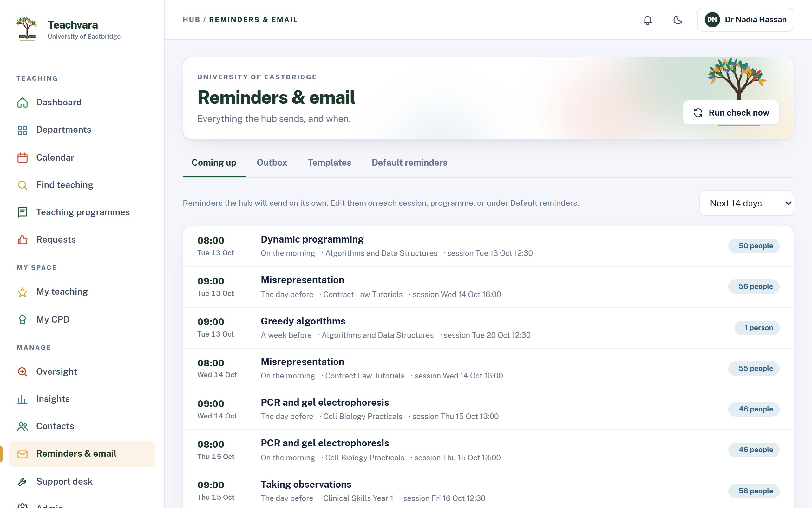Click Algorithms and Data Structures in On the morning row
The height and width of the screenshot is (508, 812).
pyautogui.click(x=381, y=253)
